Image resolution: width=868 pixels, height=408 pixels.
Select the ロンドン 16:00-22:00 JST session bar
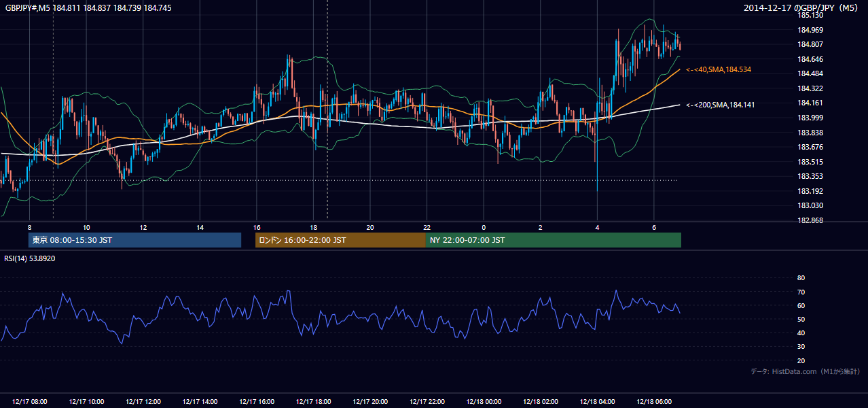click(x=340, y=240)
